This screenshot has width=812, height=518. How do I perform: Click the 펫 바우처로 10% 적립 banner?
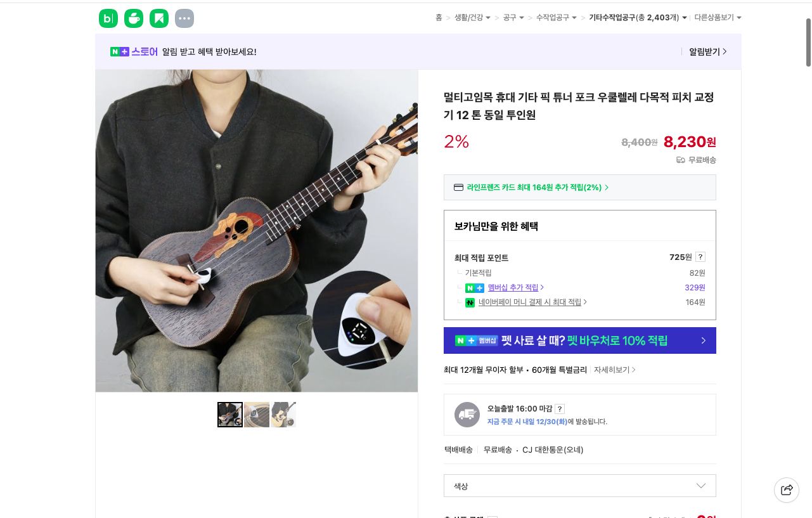point(579,340)
